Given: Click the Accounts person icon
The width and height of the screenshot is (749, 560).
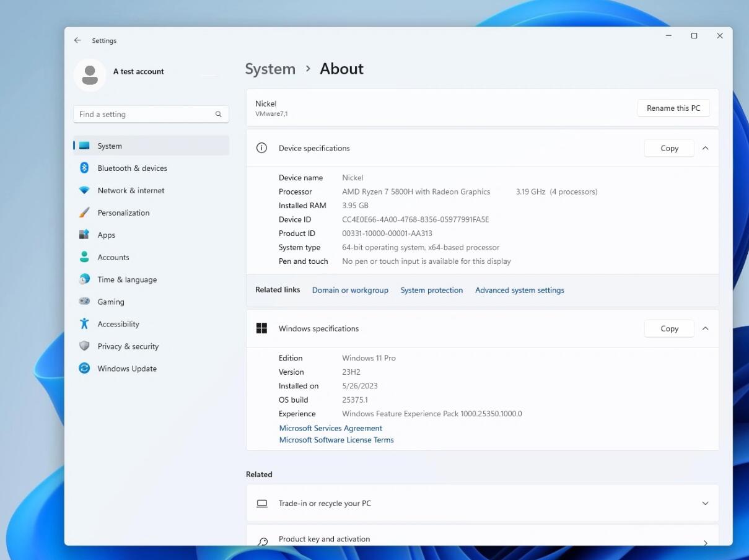Looking at the screenshot, I should 84,257.
